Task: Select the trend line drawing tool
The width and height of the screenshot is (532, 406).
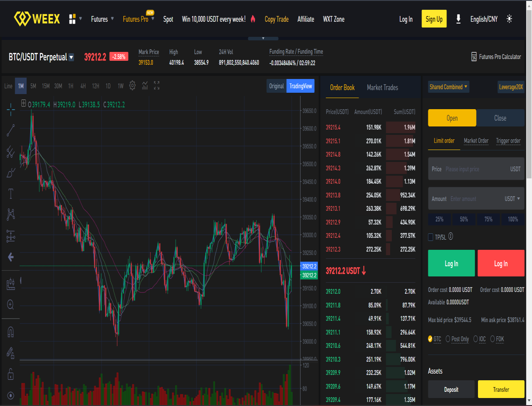Action: point(11,130)
